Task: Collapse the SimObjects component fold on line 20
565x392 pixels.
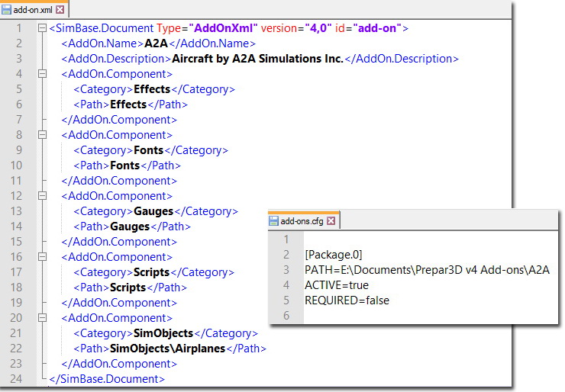Action: (x=41, y=318)
